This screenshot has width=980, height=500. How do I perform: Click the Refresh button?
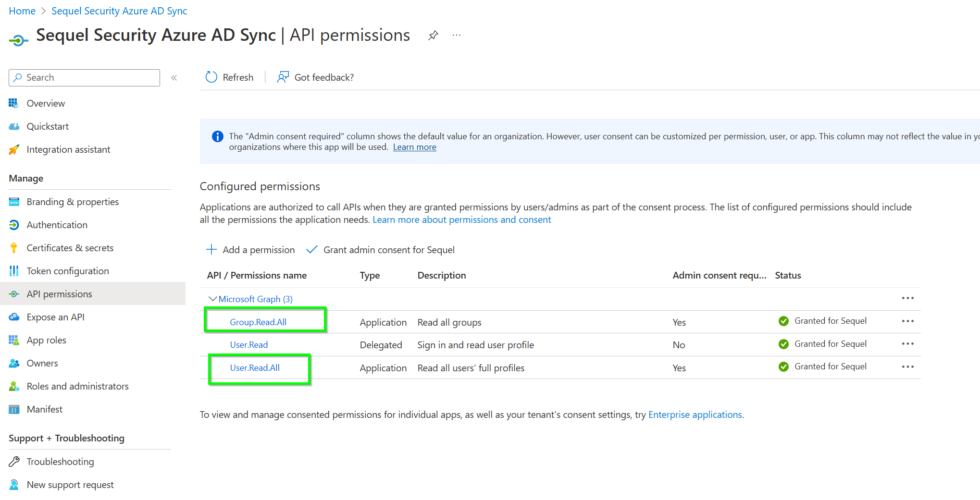(x=229, y=77)
